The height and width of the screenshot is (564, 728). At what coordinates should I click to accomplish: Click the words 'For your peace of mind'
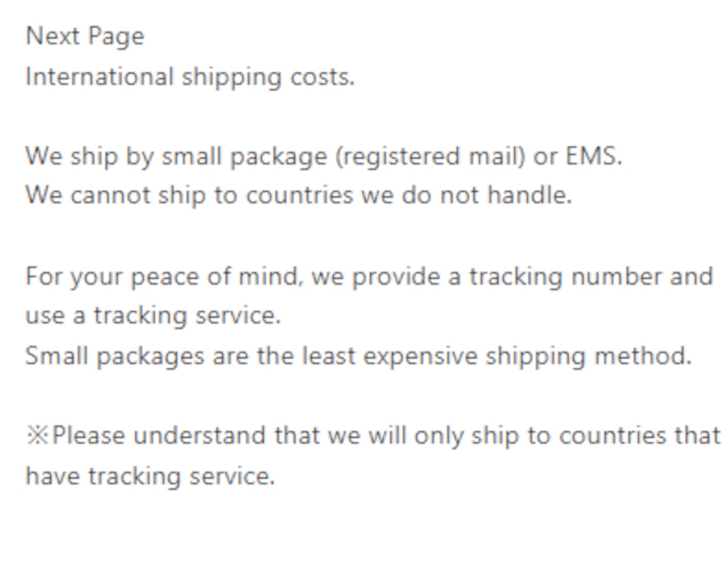tap(162, 277)
